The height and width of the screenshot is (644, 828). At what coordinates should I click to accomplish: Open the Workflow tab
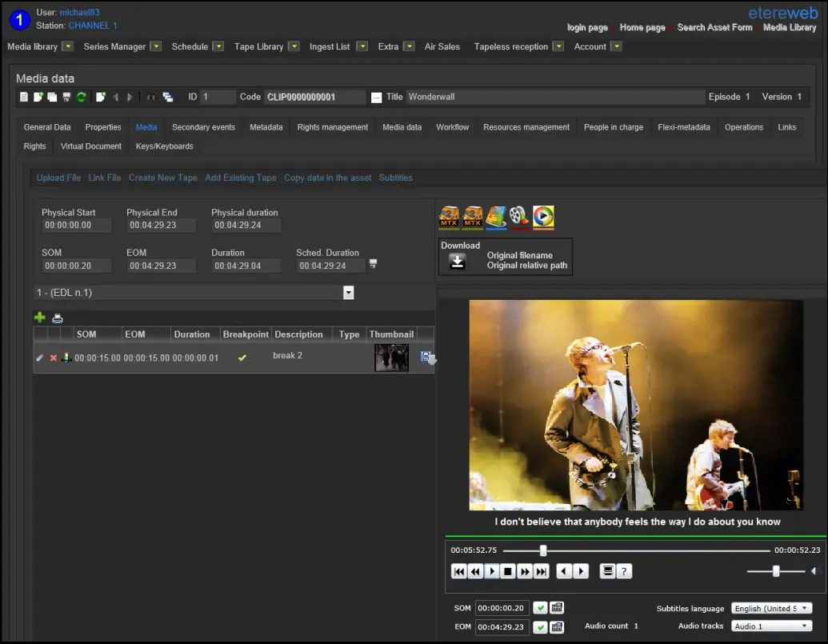(452, 127)
